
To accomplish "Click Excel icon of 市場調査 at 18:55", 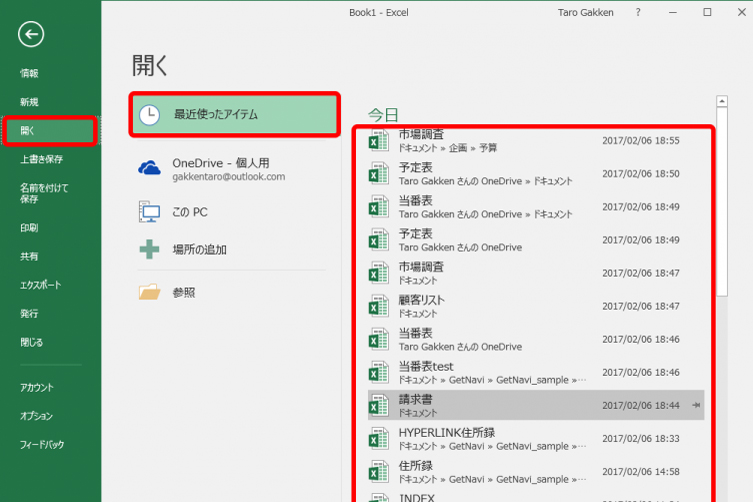I will [x=379, y=141].
